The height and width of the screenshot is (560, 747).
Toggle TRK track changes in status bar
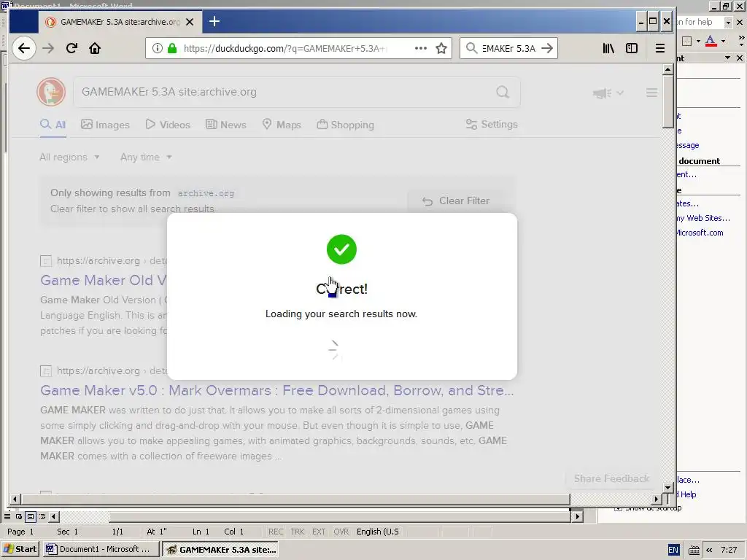click(x=298, y=532)
